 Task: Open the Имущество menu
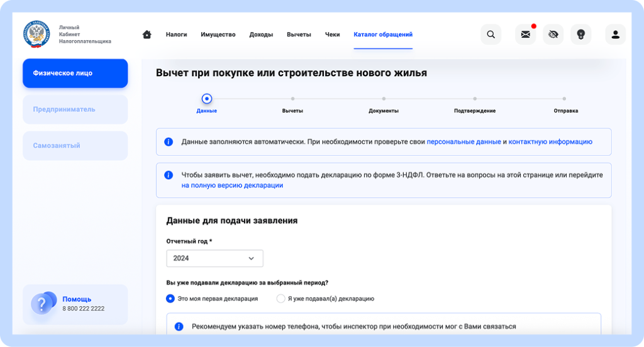(x=218, y=35)
